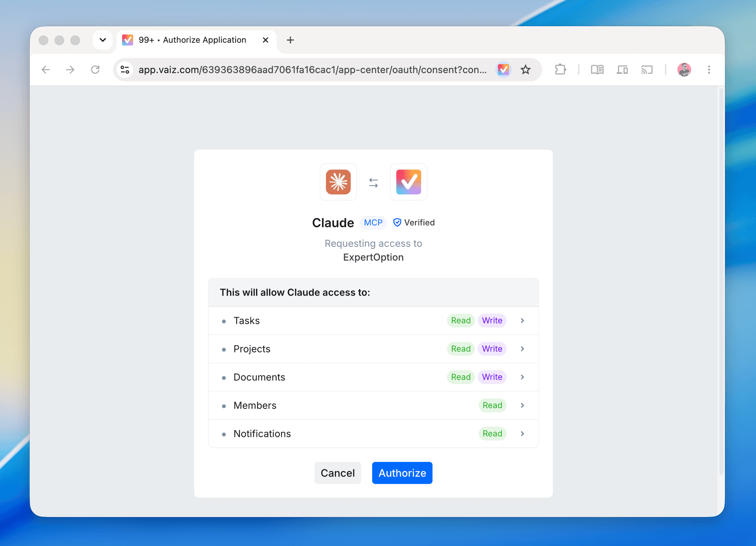Click the Notifications permission label
Image resolution: width=756 pixels, height=546 pixels.
262,434
